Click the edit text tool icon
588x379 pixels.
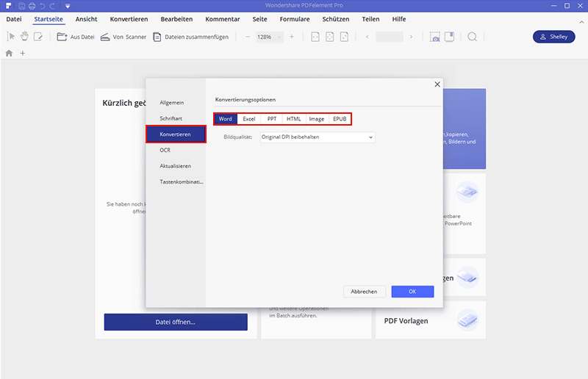coord(38,37)
